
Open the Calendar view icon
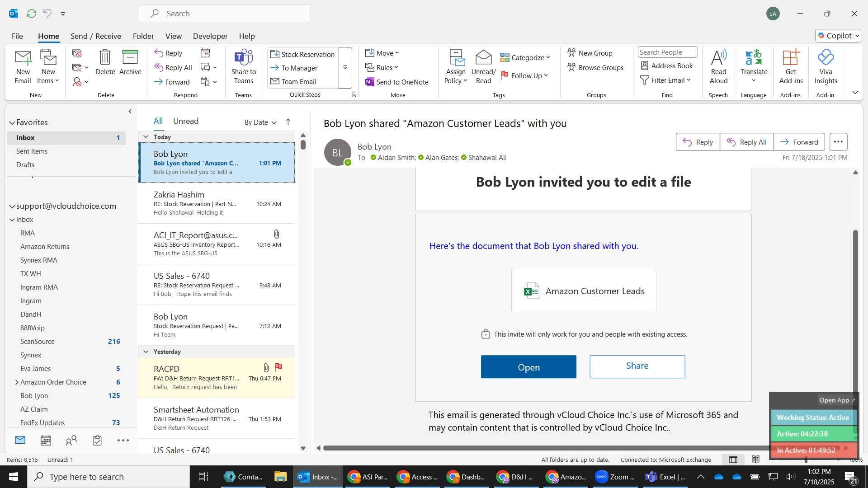46,440
